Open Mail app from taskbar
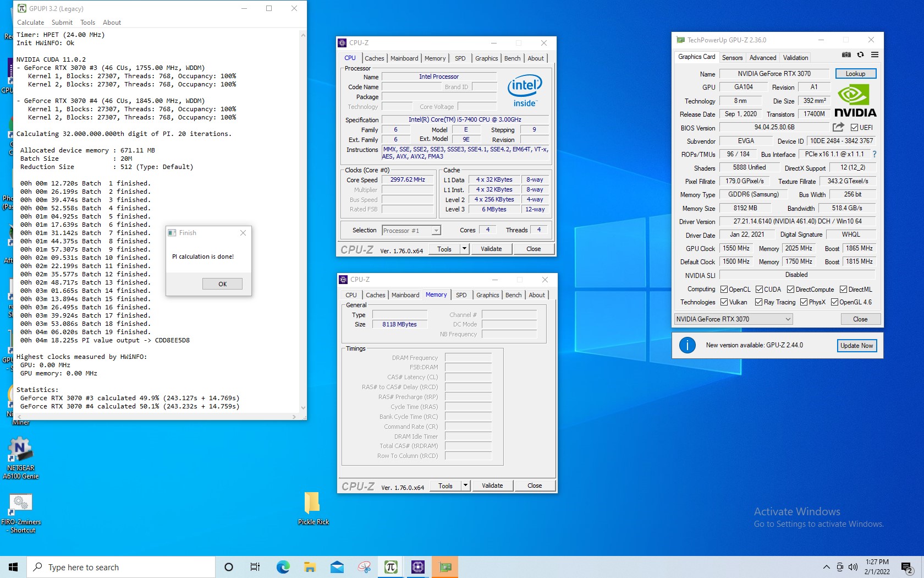The image size is (924, 578). [337, 567]
